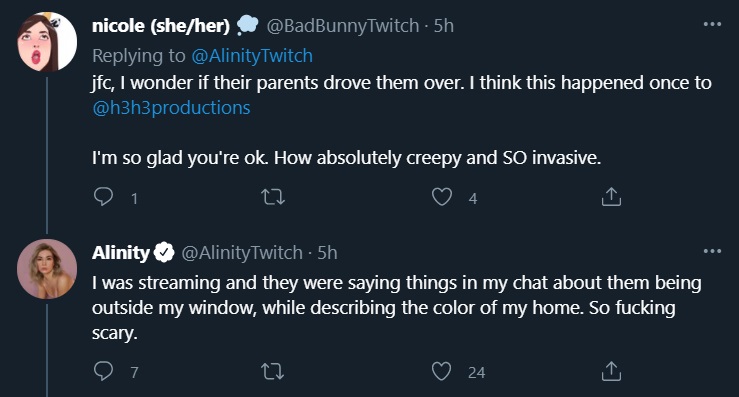Open the @h3h3productions mention link
This screenshot has width=739, height=397.
pyautogui.click(x=172, y=108)
